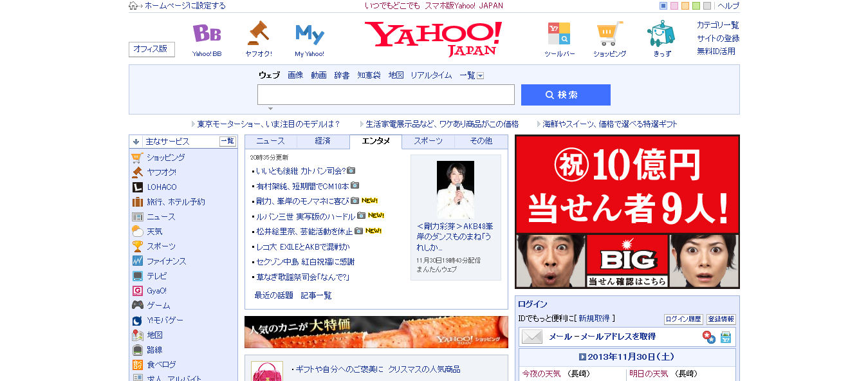The width and height of the screenshot is (868, 381).
Task: Click the 登録情報 button
Action: point(721,319)
